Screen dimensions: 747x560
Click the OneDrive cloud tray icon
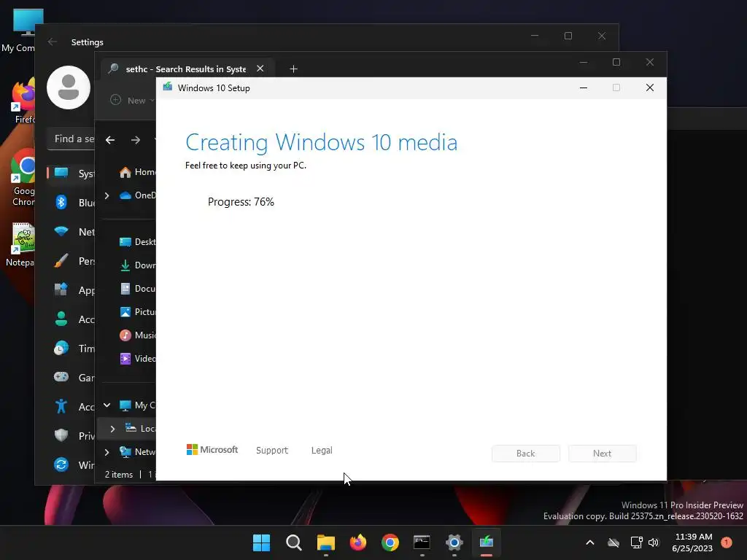click(x=614, y=542)
